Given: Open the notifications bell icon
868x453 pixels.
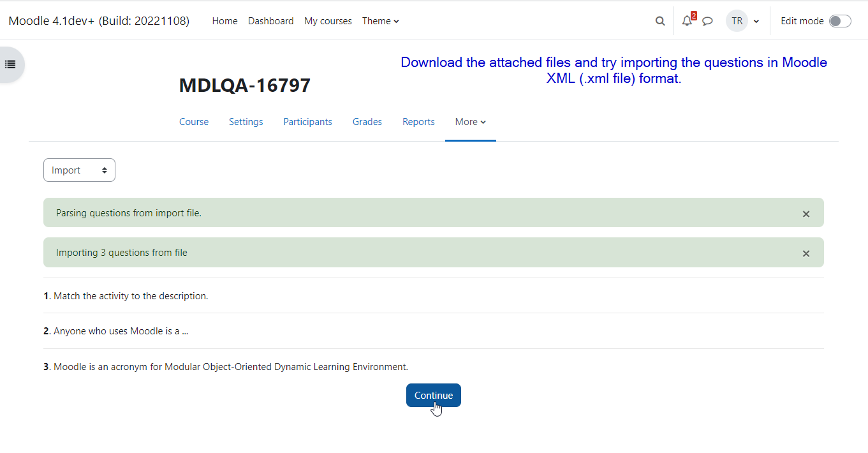Looking at the screenshot, I should (x=687, y=21).
